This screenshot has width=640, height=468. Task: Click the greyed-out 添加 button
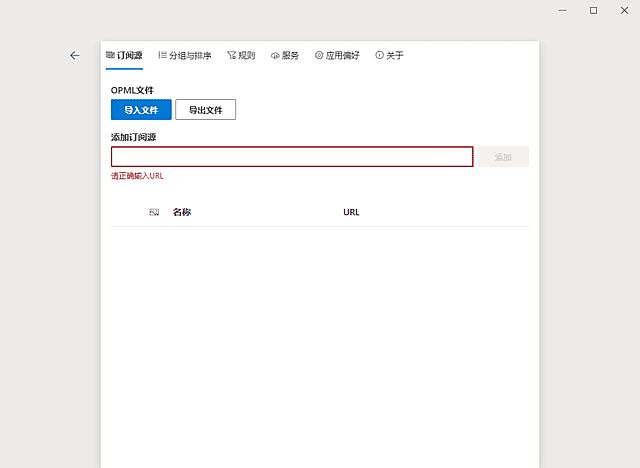coord(503,157)
